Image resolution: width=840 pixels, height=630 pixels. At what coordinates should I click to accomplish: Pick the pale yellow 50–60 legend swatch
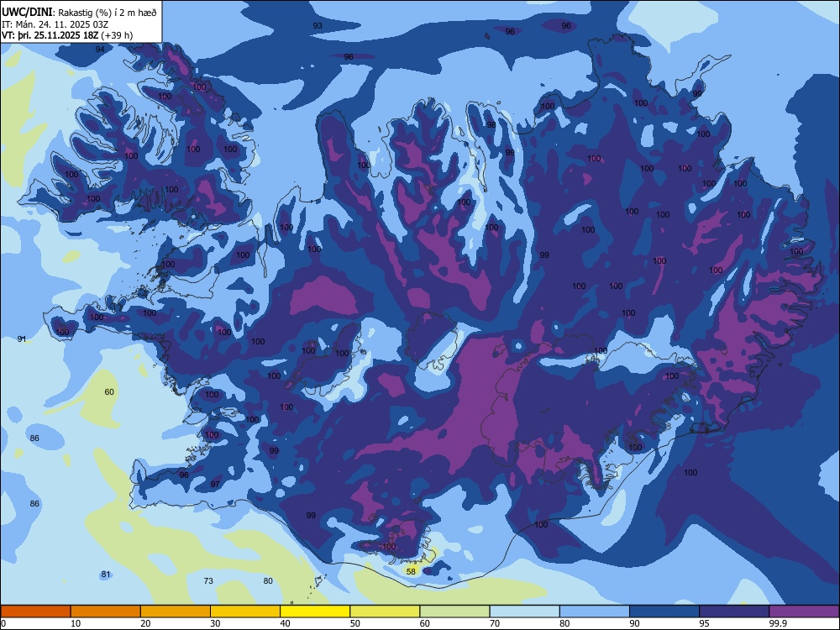(385, 612)
